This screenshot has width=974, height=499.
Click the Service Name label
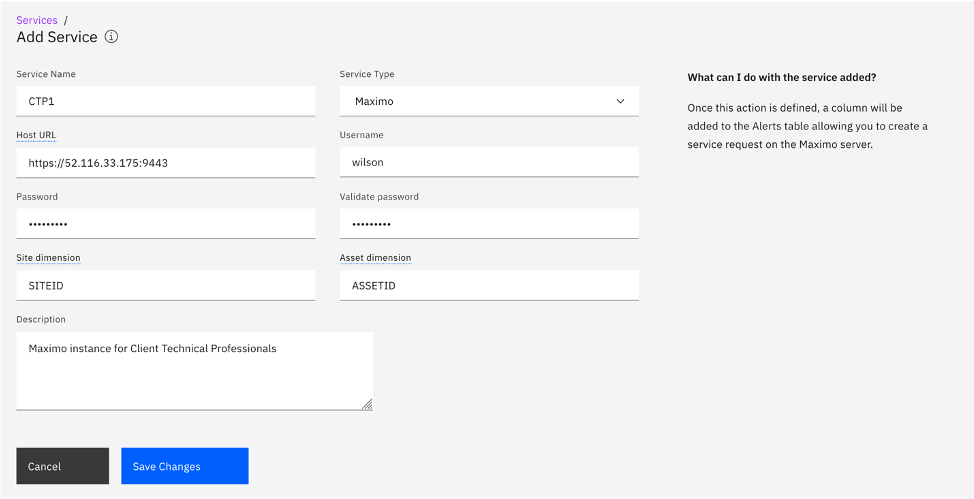click(46, 74)
